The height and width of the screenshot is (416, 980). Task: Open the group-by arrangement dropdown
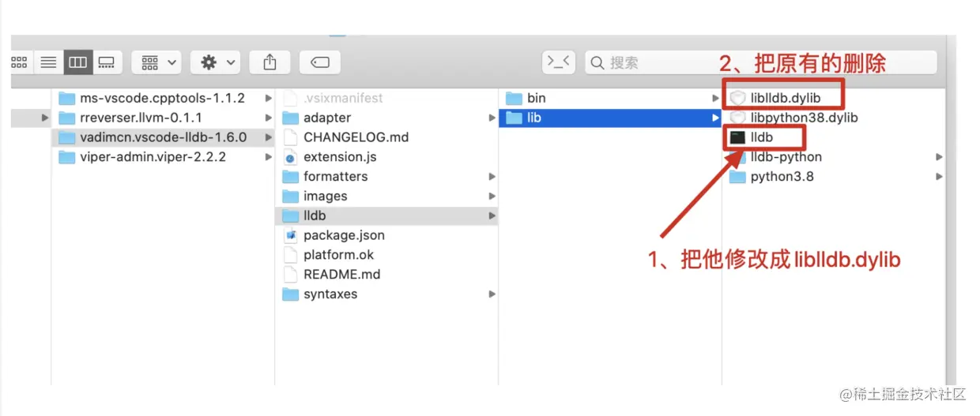point(156,62)
